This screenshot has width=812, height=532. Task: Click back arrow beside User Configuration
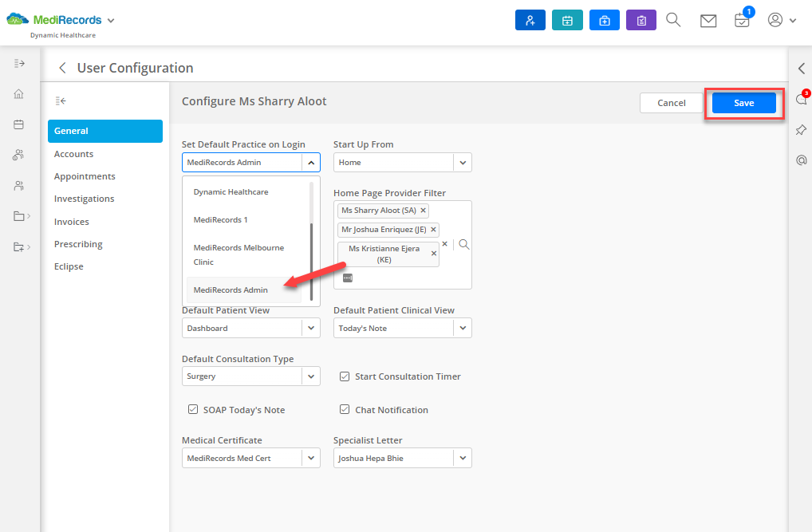click(x=63, y=68)
